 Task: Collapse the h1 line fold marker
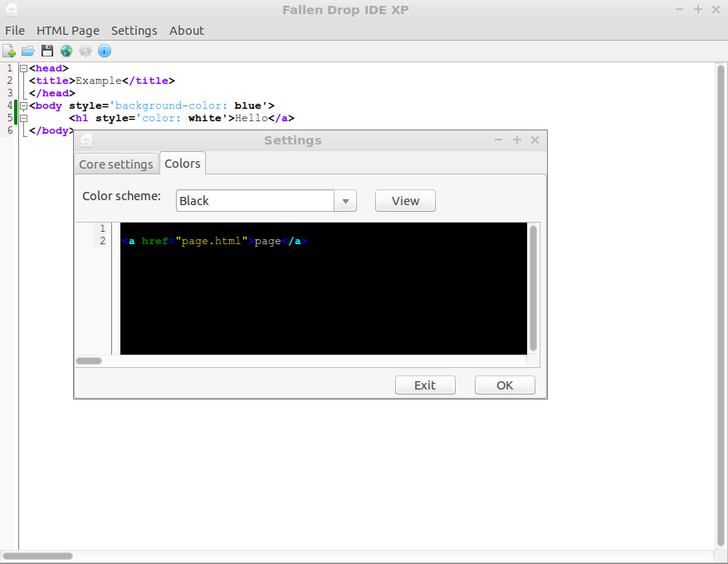[x=22, y=118]
